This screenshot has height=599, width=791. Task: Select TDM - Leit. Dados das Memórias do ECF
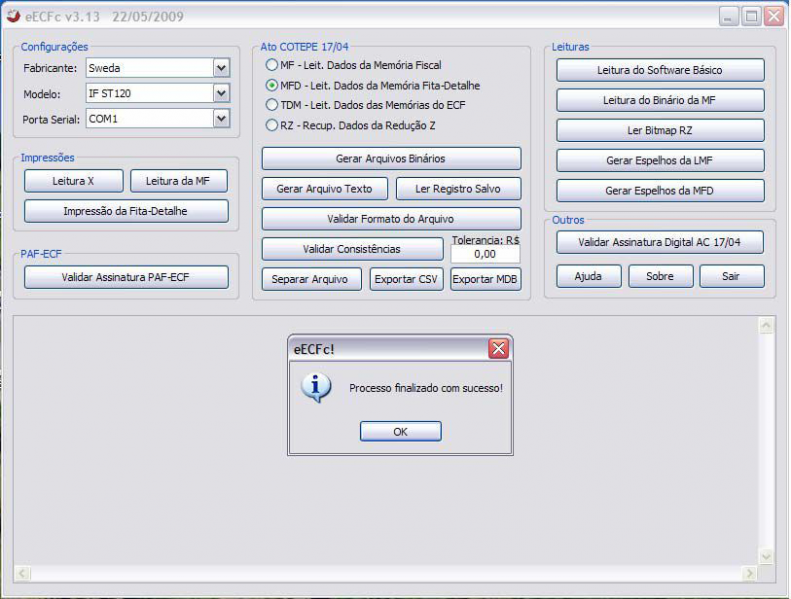tap(271, 105)
